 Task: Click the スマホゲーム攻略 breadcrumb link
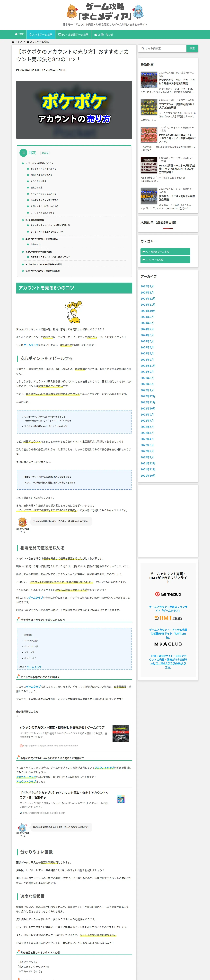click(x=38, y=42)
